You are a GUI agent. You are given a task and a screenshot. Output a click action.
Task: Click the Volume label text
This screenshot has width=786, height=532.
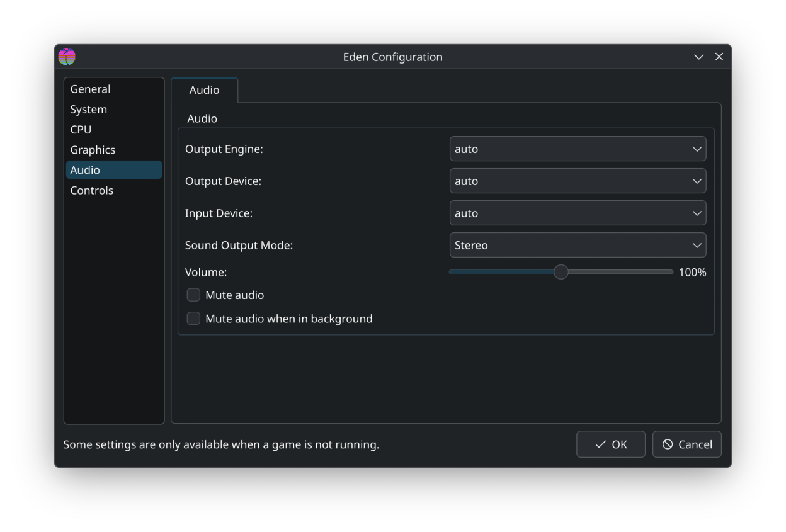point(206,273)
